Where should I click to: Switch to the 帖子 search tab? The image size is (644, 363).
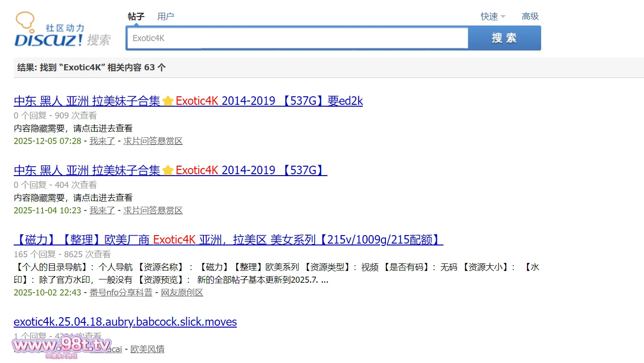tap(136, 17)
